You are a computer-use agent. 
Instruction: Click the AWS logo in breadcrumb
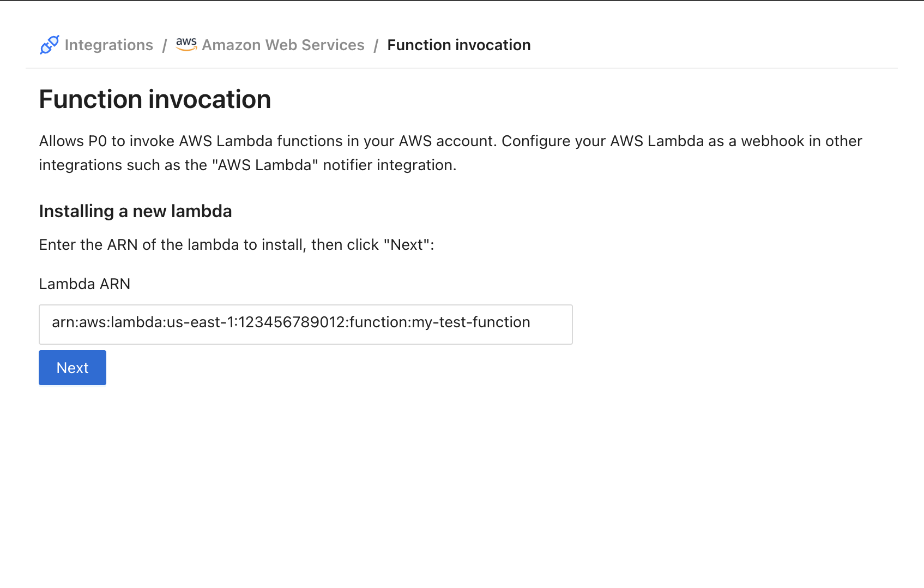pos(186,44)
